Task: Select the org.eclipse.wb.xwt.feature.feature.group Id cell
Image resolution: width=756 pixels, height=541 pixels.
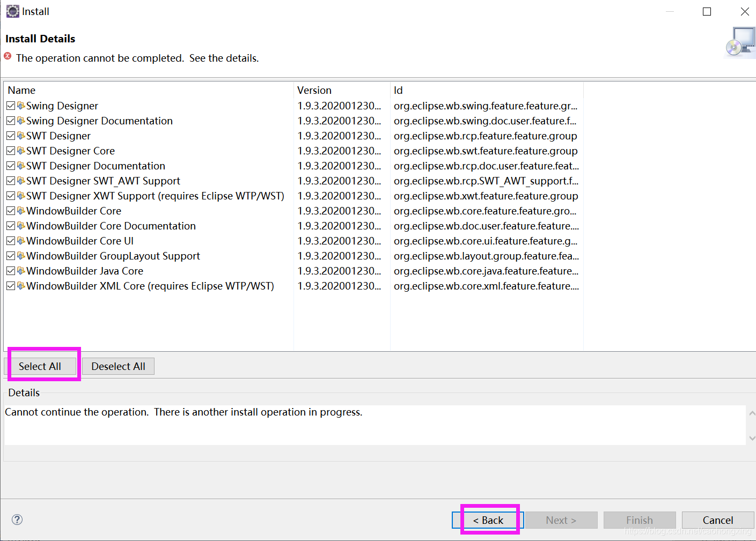Action: [x=486, y=196]
